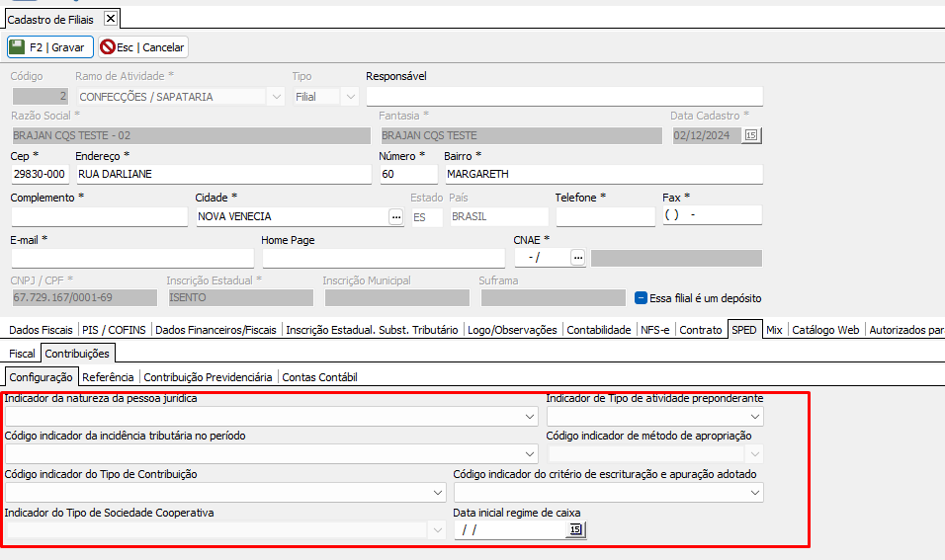This screenshot has height=560, width=945.
Task: Open the Cidade lookup ellipsis button
Action: [396, 216]
